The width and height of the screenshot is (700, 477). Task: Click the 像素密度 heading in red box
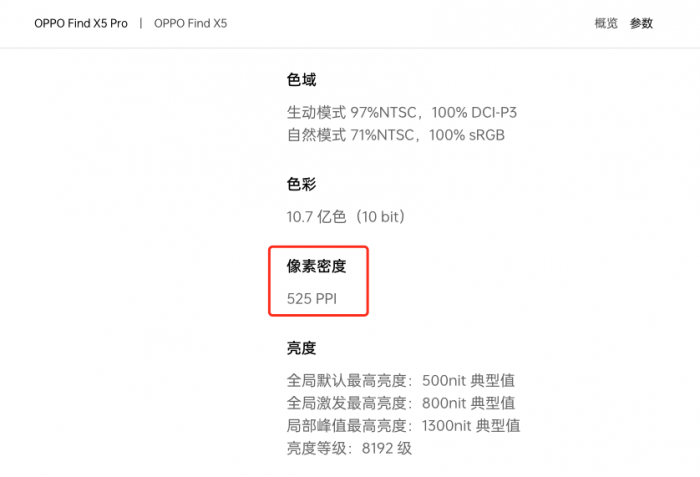pyautogui.click(x=316, y=265)
